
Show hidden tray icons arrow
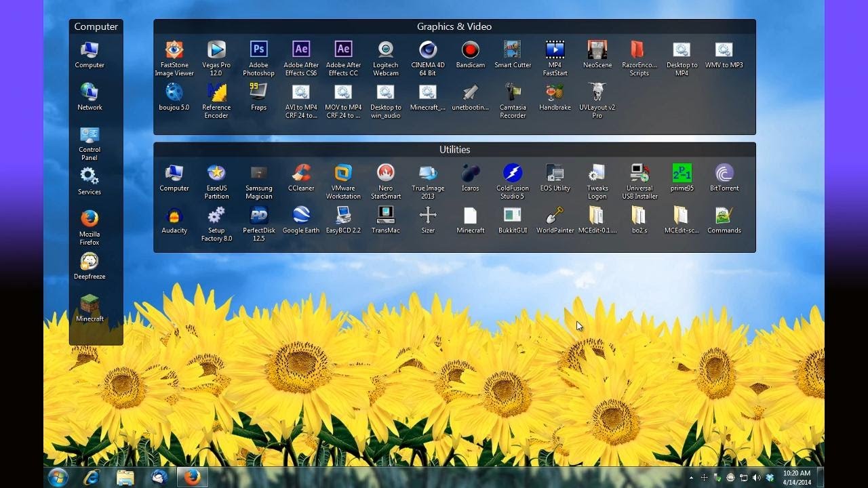[x=691, y=478]
